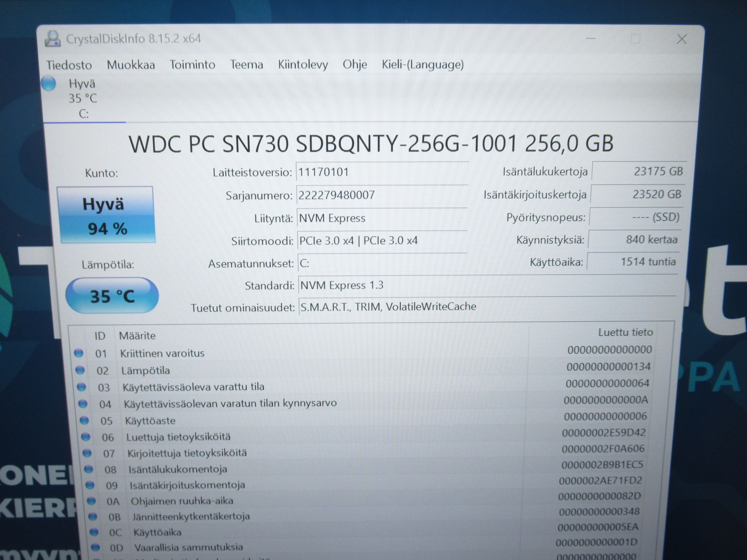Click the Isäntäkirjoituskertoja value 23520 GB
Screen dimensions: 747x560
[638, 194]
